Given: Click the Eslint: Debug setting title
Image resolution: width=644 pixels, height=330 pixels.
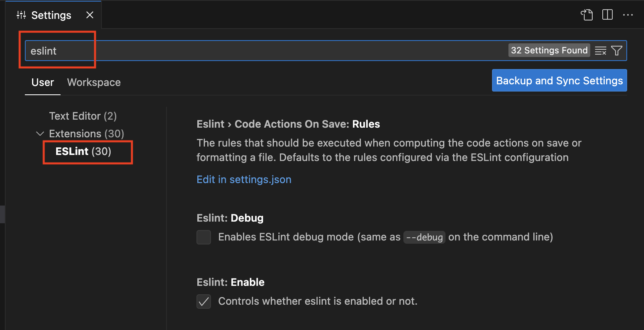Looking at the screenshot, I should (x=230, y=218).
